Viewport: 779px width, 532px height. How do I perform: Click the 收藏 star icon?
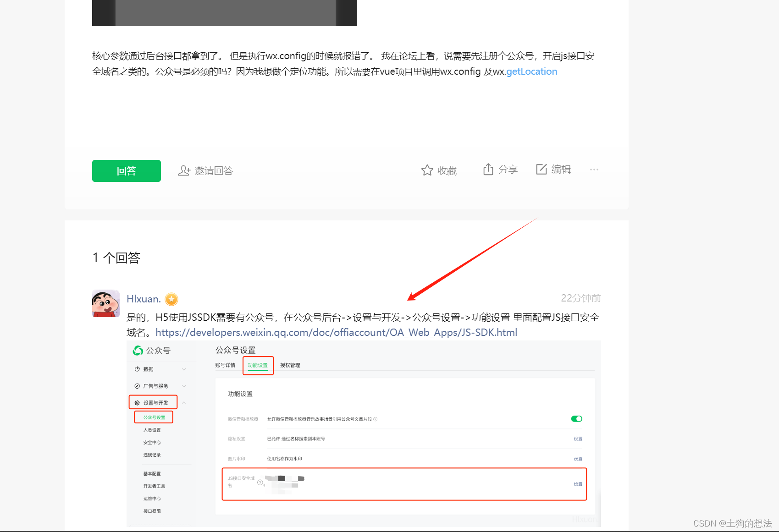click(427, 170)
